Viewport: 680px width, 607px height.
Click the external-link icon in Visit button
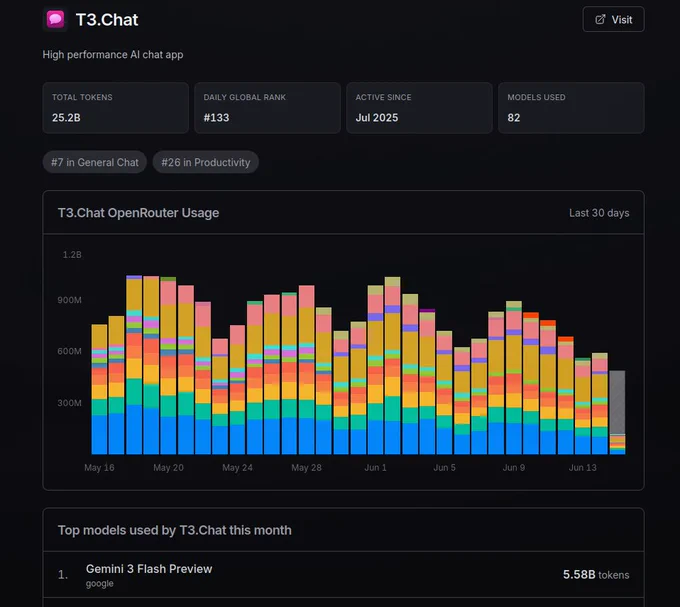[x=600, y=20]
